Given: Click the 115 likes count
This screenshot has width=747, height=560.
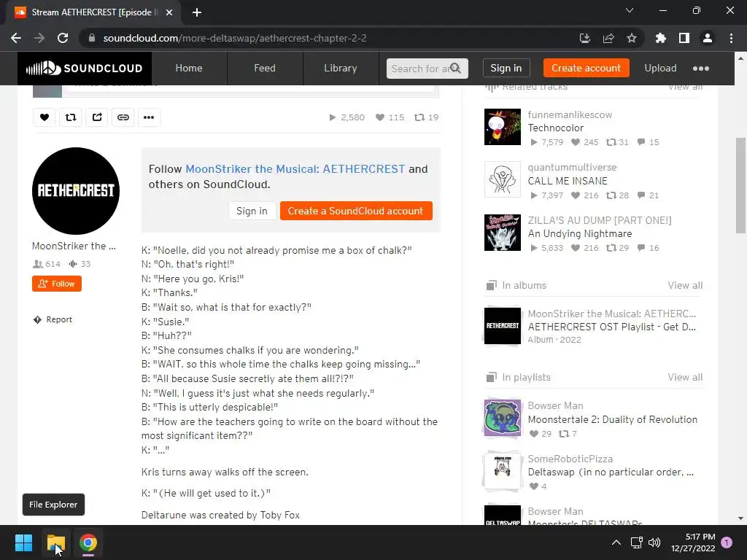Looking at the screenshot, I should [390, 117].
